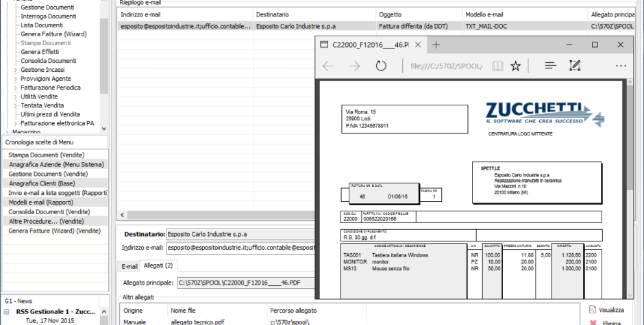This screenshot has height=325, width=644.
Task: Open Interroga Documenti tree item
Action: (x=49, y=16)
